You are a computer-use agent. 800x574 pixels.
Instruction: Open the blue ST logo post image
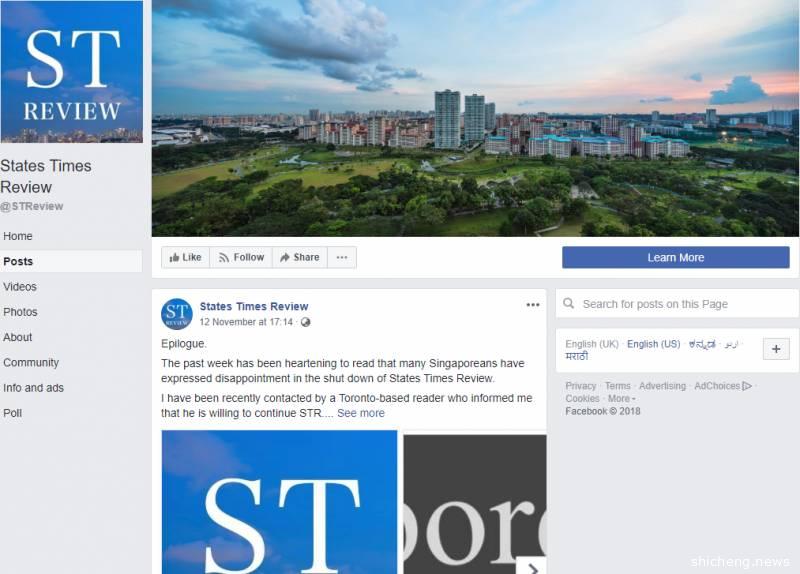pyautogui.click(x=279, y=502)
